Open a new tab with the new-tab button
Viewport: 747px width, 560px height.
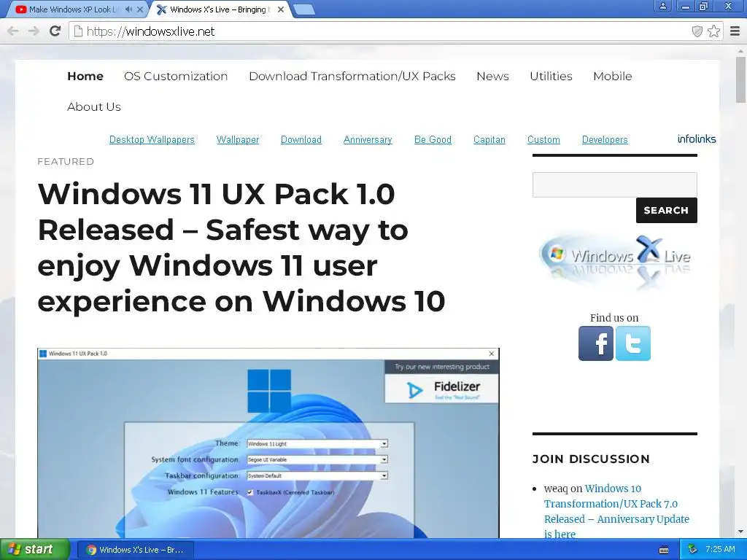click(x=303, y=9)
